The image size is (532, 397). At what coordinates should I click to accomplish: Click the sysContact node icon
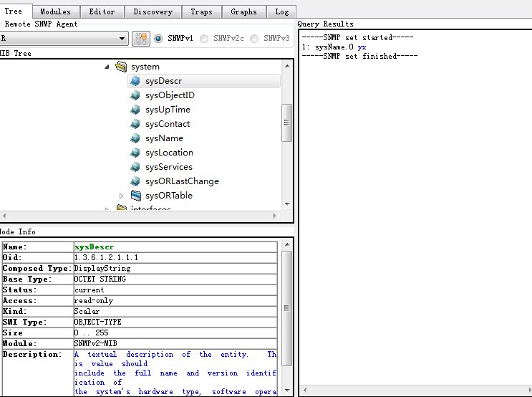coord(135,124)
